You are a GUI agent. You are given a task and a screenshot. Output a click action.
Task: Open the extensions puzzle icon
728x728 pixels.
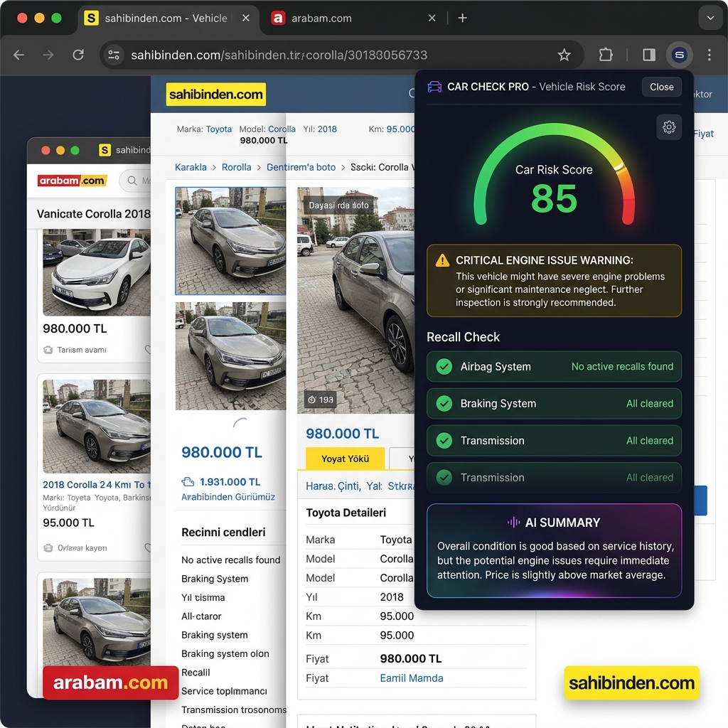point(606,55)
